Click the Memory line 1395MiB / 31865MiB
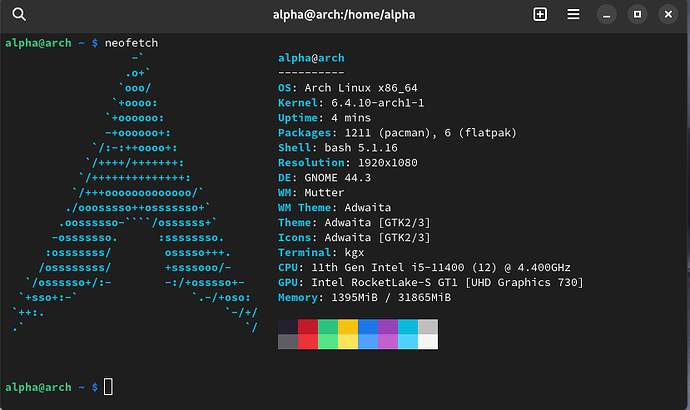The height and width of the screenshot is (410, 690). coord(364,297)
